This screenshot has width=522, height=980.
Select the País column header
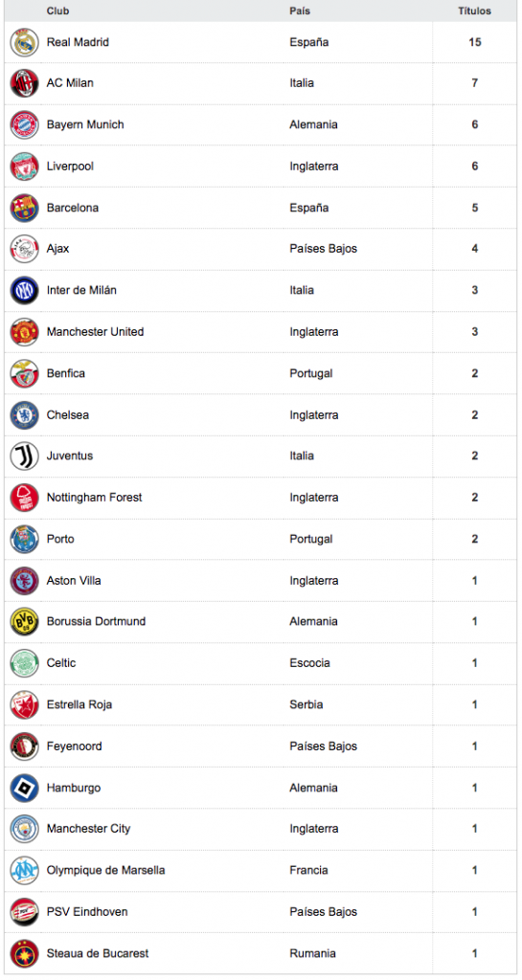coord(300,11)
